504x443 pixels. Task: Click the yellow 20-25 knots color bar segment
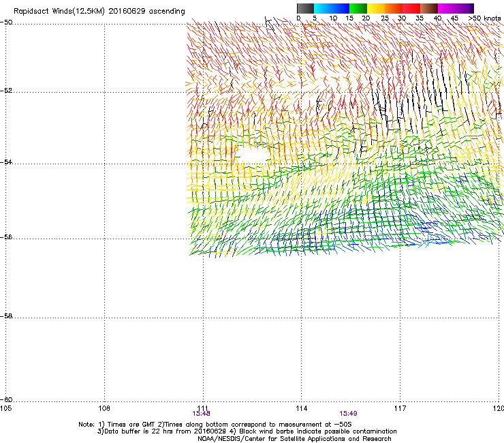376,8
